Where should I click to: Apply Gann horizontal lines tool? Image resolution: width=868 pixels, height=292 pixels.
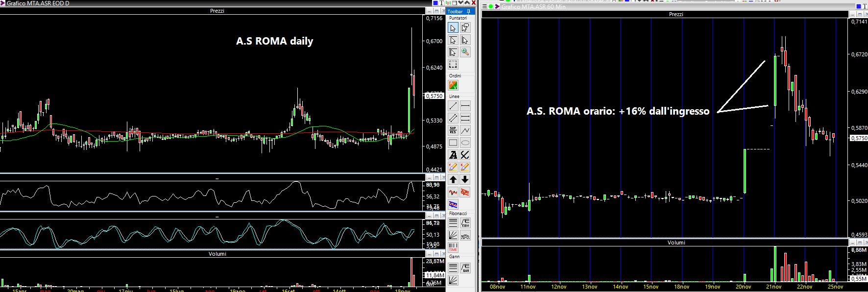pos(453,268)
